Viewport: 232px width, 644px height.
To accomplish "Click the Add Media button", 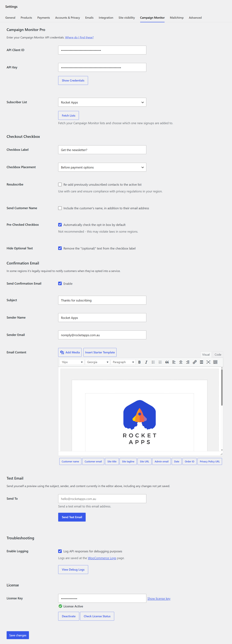I will pyautogui.click(x=70, y=352).
